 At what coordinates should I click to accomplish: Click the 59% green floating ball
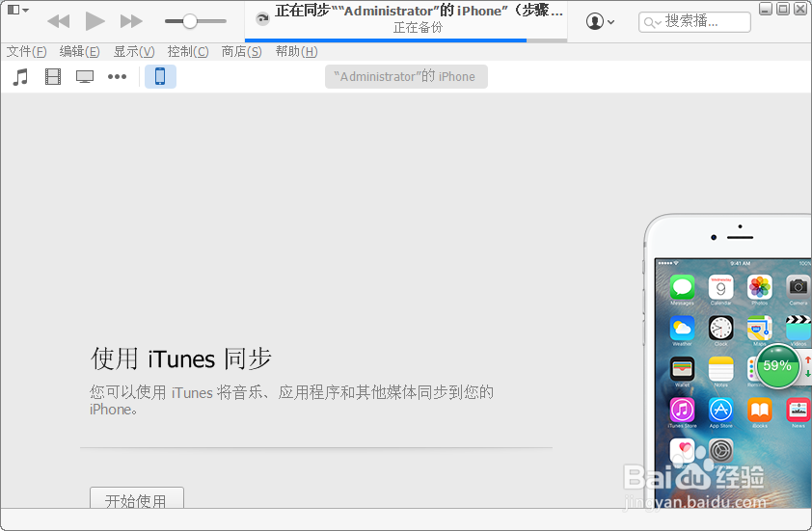coord(777,365)
